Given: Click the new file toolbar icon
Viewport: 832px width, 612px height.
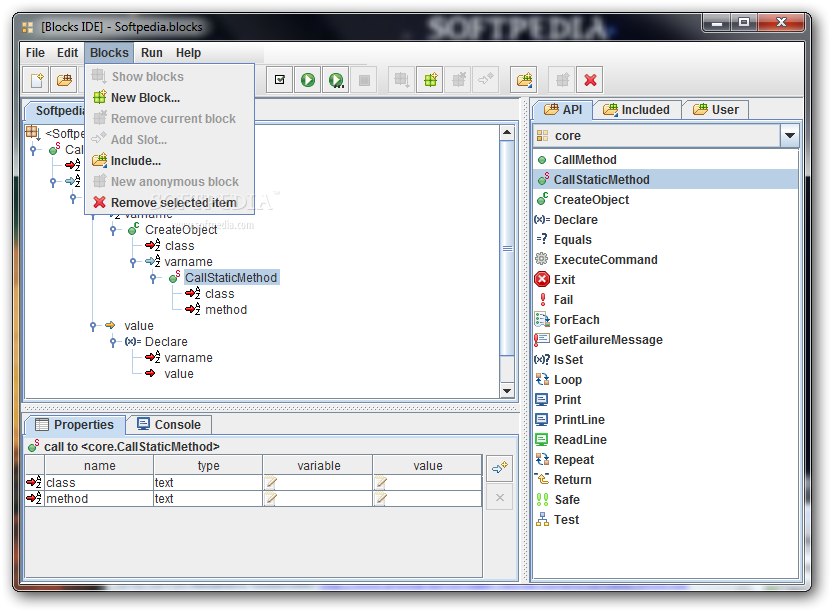Looking at the screenshot, I should tap(36, 80).
